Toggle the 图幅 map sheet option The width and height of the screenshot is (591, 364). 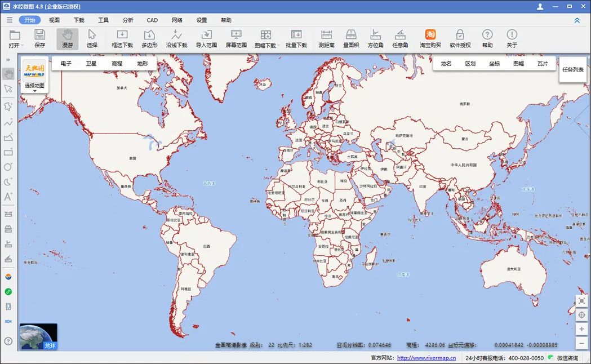tap(519, 63)
